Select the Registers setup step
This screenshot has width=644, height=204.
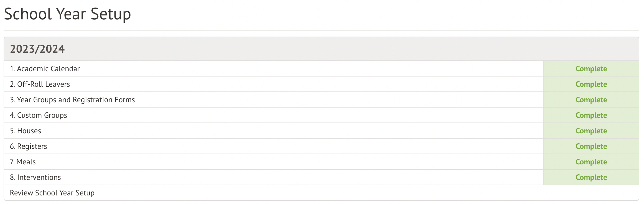[x=29, y=146]
